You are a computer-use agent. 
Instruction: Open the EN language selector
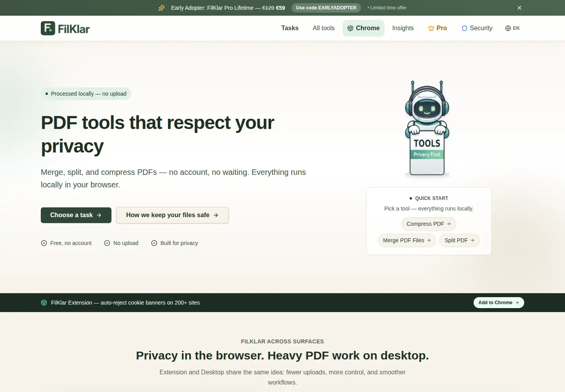(x=512, y=28)
